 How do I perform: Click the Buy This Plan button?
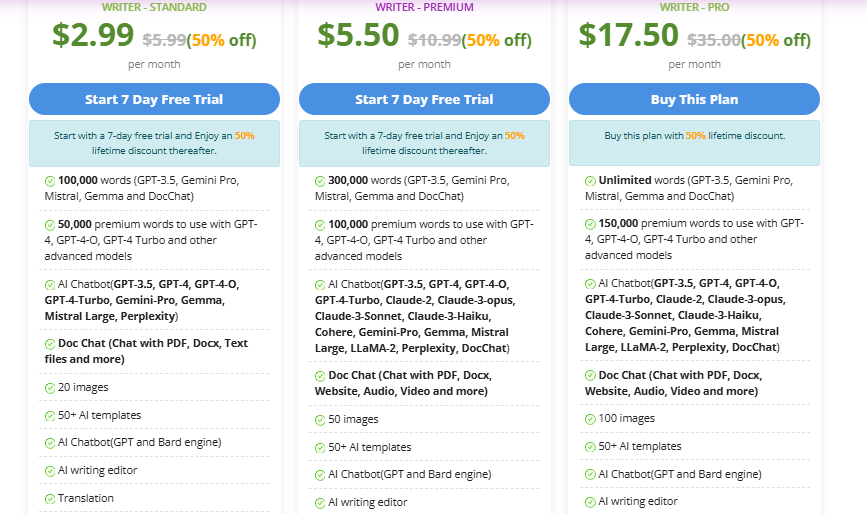694,99
